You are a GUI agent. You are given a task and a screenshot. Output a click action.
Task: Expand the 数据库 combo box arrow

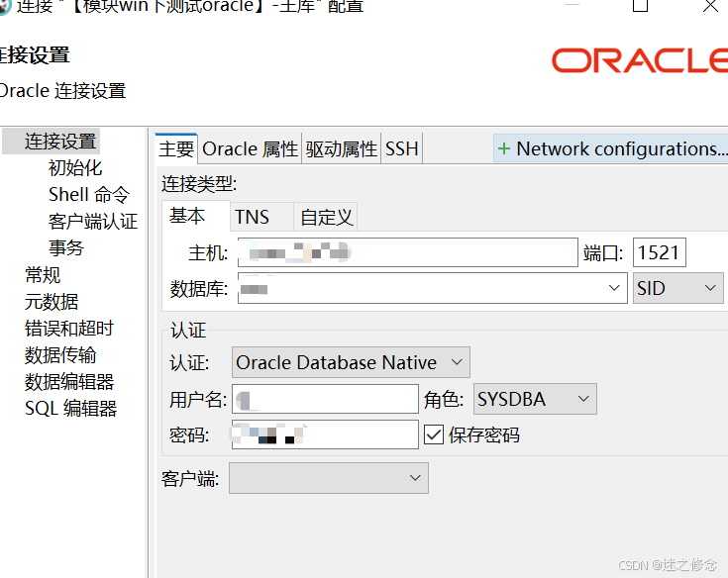click(614, 288)
